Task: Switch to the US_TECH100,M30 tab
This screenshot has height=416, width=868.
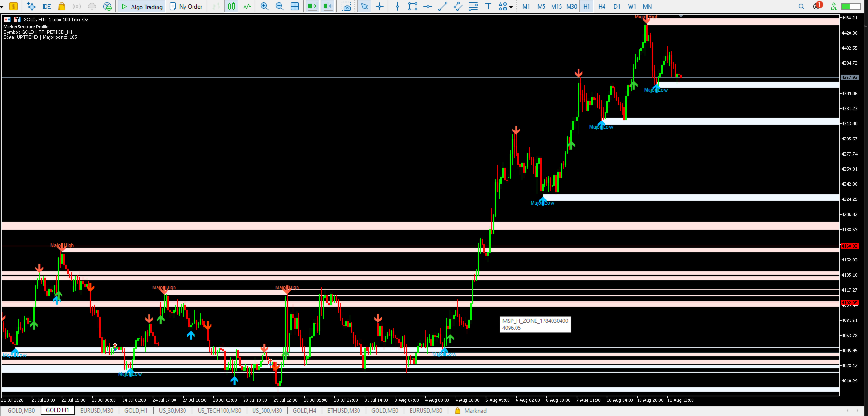Action: (x=219, y=411)
